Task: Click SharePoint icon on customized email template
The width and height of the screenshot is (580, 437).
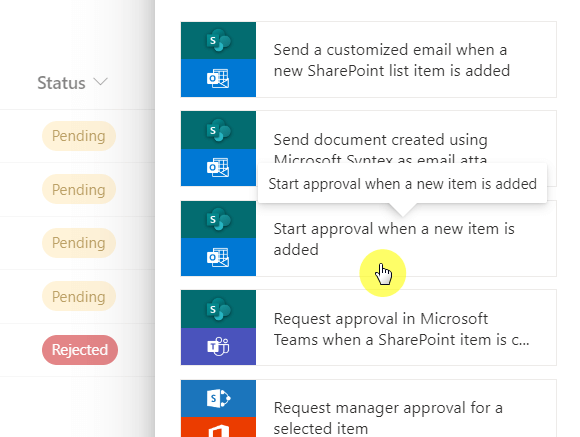Action: click(x=219, y=40)
